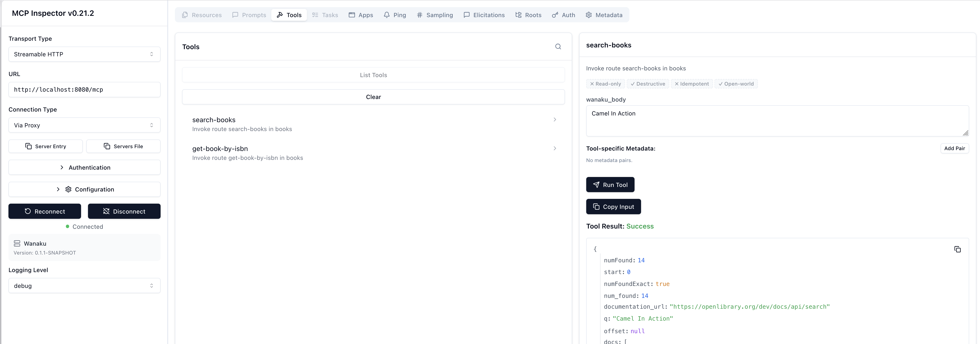Click the URL input field
Screen dimensions: 980x344
85,90
